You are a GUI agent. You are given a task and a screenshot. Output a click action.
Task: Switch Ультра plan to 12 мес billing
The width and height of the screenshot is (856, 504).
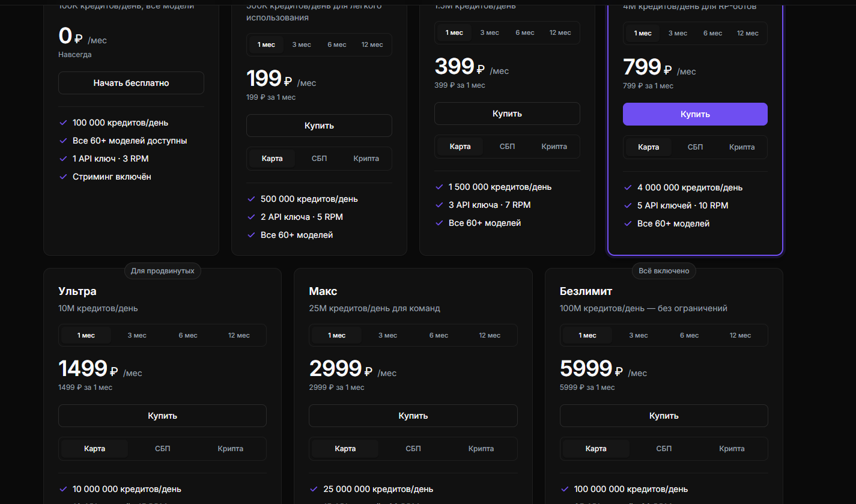click(x=238, y=335)
